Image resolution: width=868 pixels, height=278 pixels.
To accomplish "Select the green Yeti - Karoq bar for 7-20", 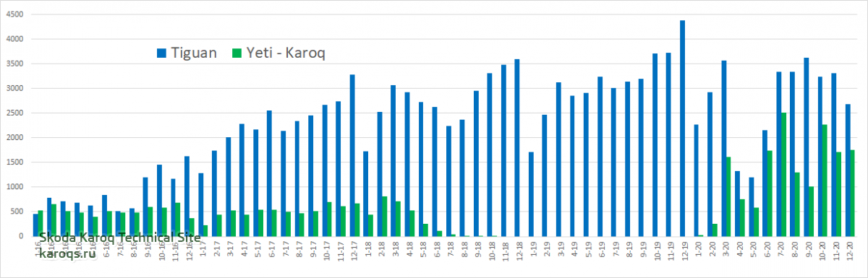I will point(784,174).
